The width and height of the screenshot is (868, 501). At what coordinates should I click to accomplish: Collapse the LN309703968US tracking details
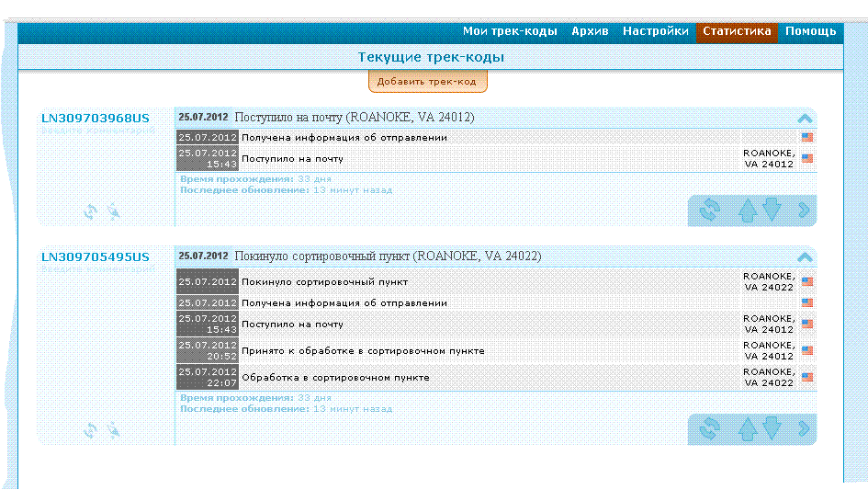tap(805, 119)
